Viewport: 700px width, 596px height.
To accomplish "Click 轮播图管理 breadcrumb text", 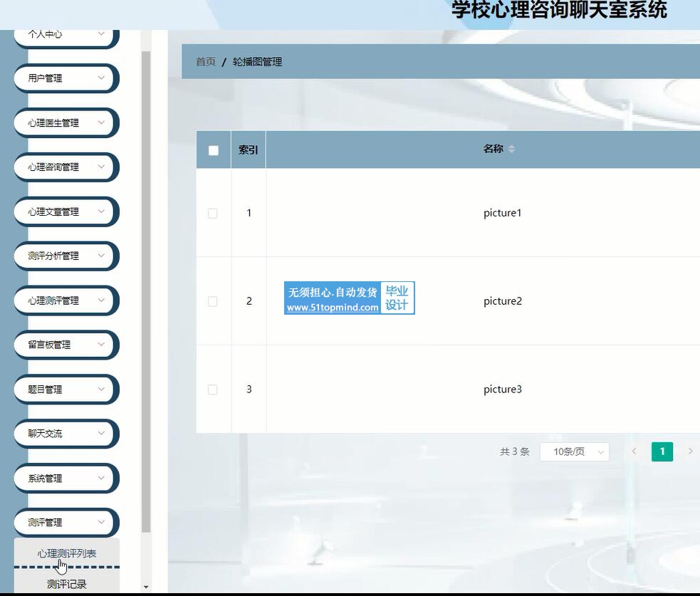I will point(257,62).
